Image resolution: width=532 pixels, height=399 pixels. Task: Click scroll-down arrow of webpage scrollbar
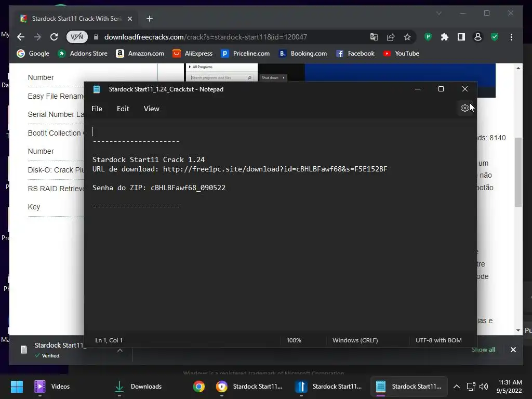[x=518, y=330]
